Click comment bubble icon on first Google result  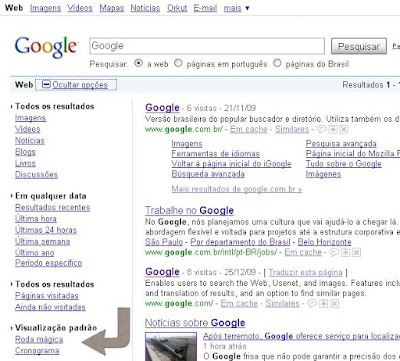coord(321,129)
